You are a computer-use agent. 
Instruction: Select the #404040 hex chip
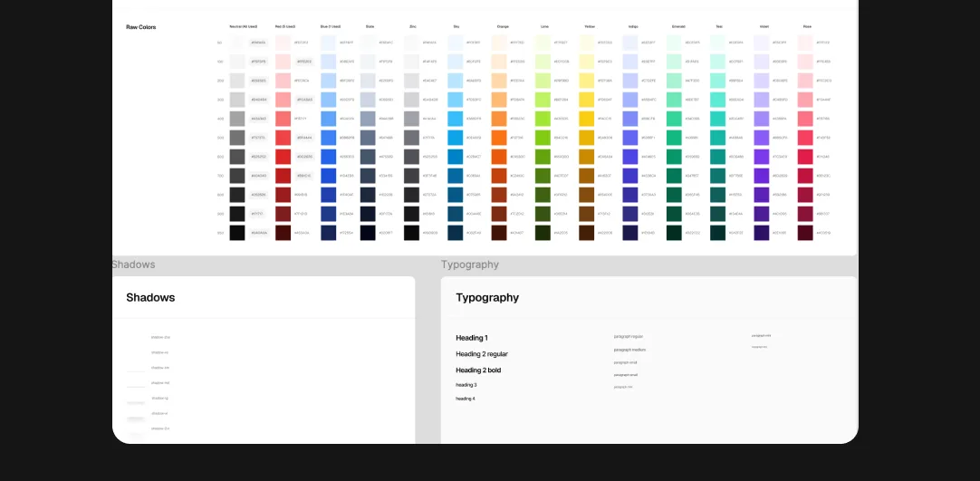point(258,176)
